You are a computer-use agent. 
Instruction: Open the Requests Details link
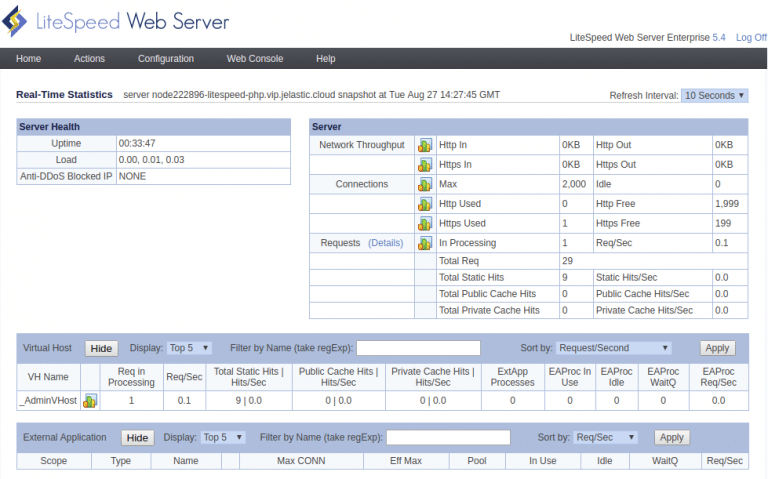(x=385, y=243)
